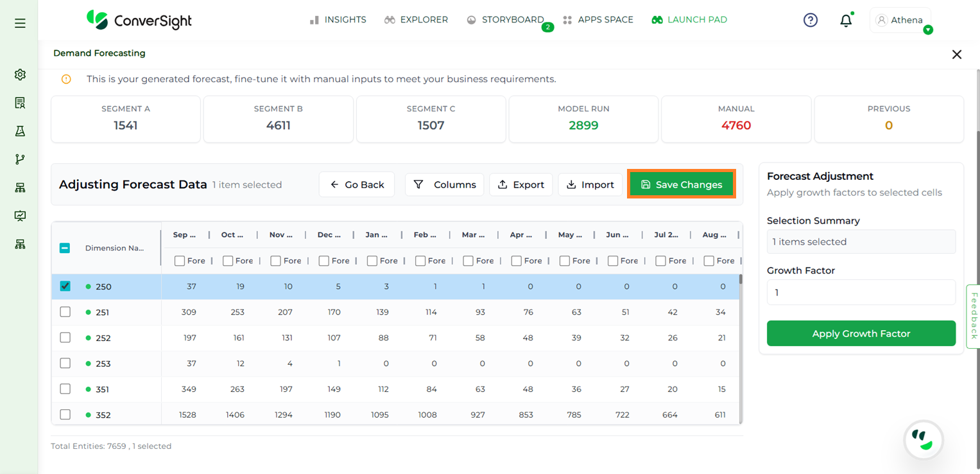Click Apply Growth Factor button
The image size is (980, 474).
861,333
